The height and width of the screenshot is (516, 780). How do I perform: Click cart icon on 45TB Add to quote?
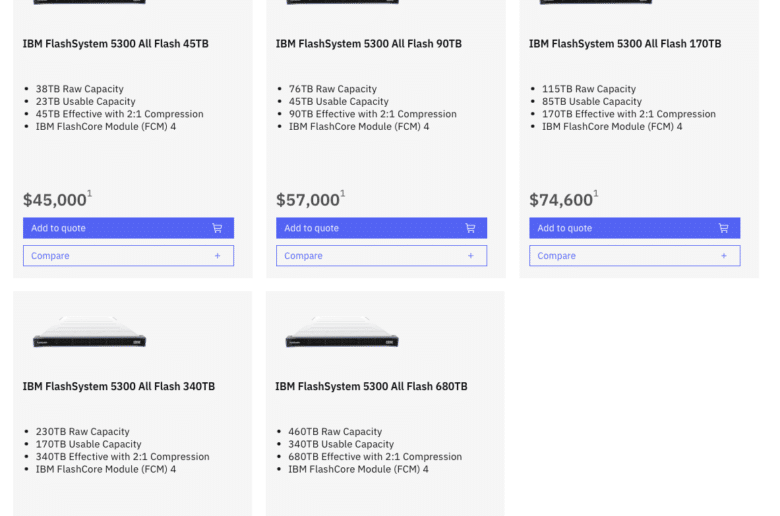217,228
